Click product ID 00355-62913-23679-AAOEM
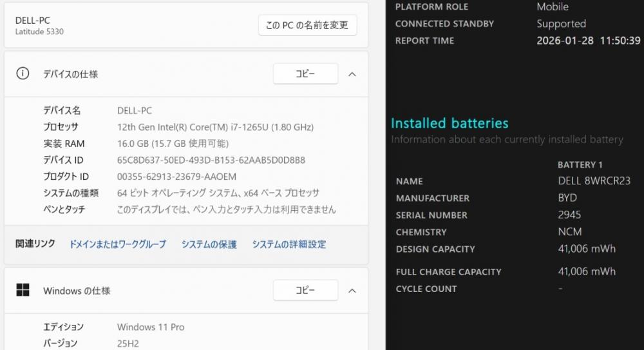This screenshot has width=644, height=350. tap(176, 177)
